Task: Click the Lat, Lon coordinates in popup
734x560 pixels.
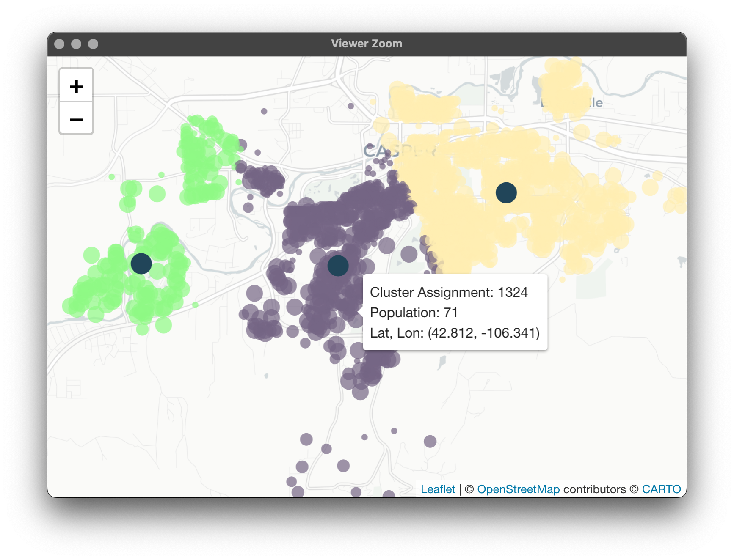Action: pyautogui.click(x=455, y=333)
